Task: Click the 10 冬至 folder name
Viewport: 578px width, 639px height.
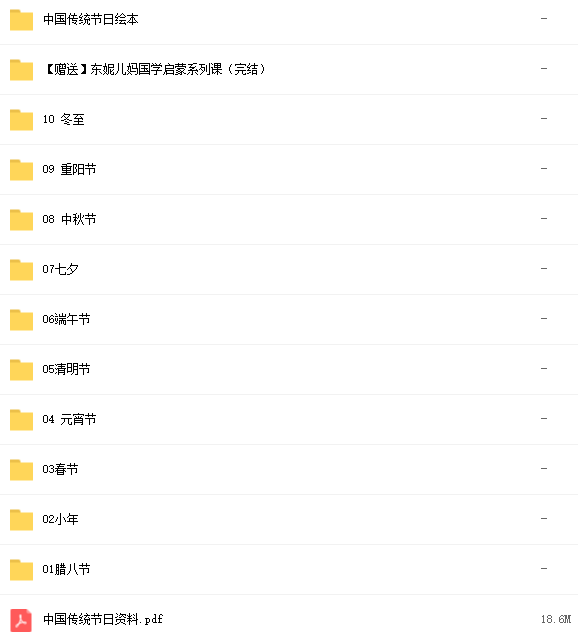Action: pos(64,119)
